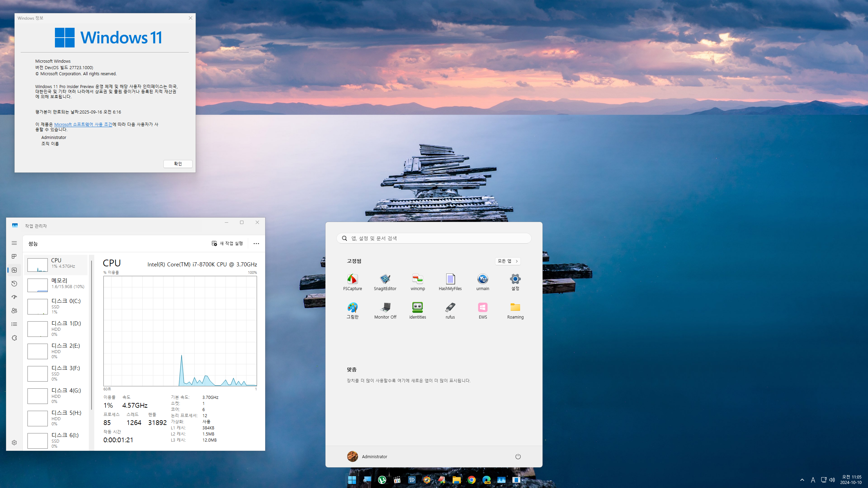Select Disk 0 (C:) performance item
The image size is (868, 488).
coord(57,306)
